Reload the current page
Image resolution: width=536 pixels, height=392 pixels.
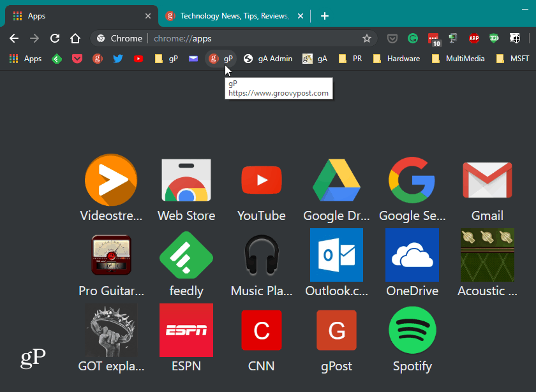point(55,38)
